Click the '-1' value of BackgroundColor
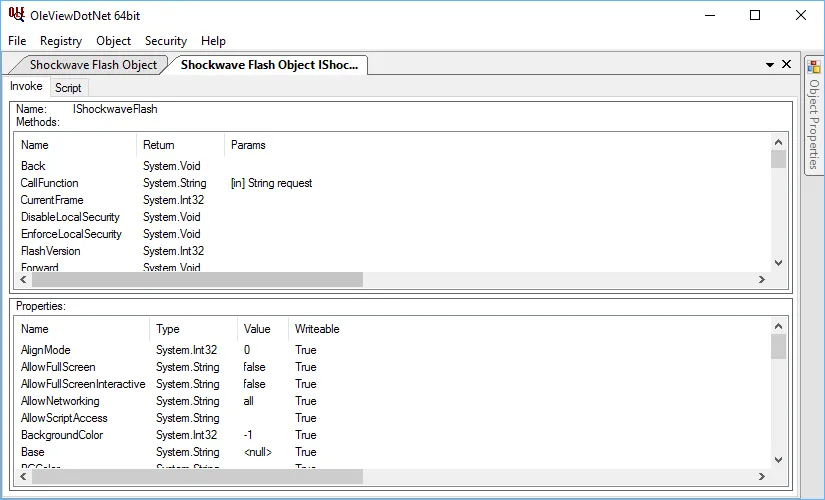Screen dimensions: 825x500 (248, 435)
